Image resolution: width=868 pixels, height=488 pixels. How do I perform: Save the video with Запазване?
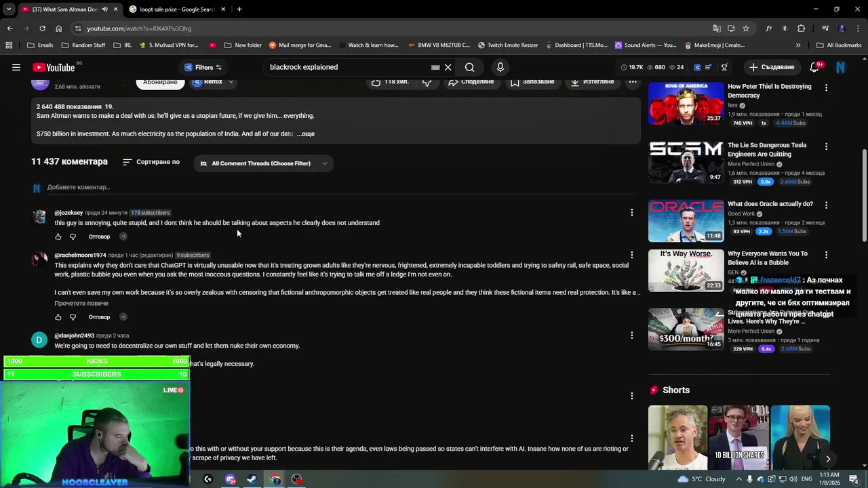532,82
